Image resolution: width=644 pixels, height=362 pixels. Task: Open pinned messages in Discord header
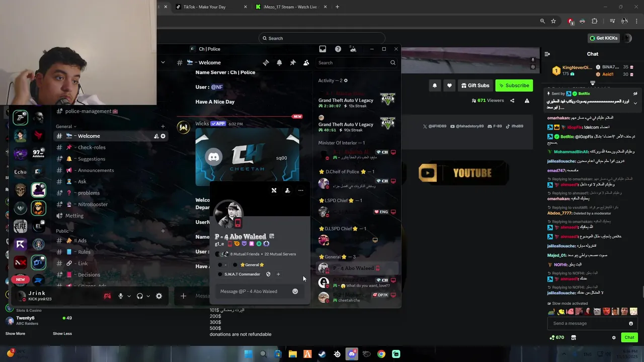[x=293, y=63]
